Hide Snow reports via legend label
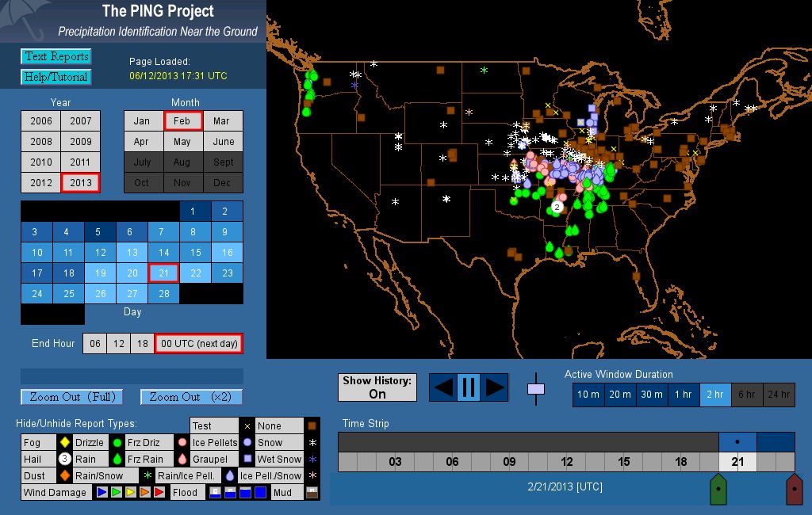812x515 pixels. tap(270, 442)
